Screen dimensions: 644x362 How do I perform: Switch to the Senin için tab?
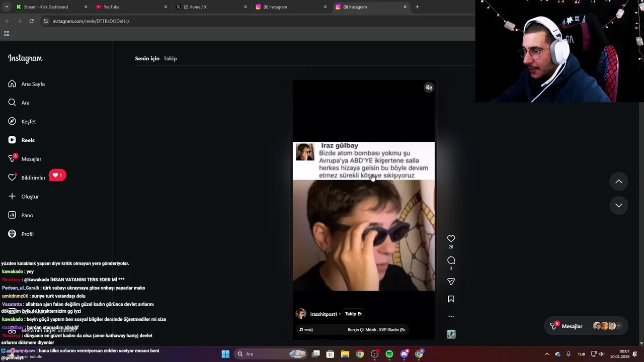pos(147,58)
